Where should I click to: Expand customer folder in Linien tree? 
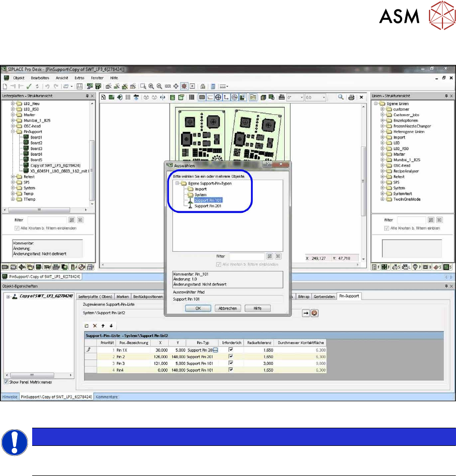point(382,110)
